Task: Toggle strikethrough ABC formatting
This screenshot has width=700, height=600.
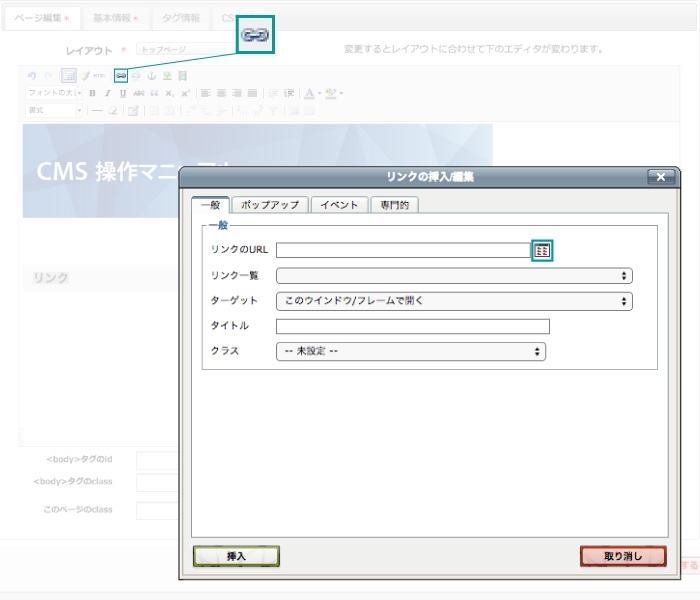Action: [x=138, y=93]
